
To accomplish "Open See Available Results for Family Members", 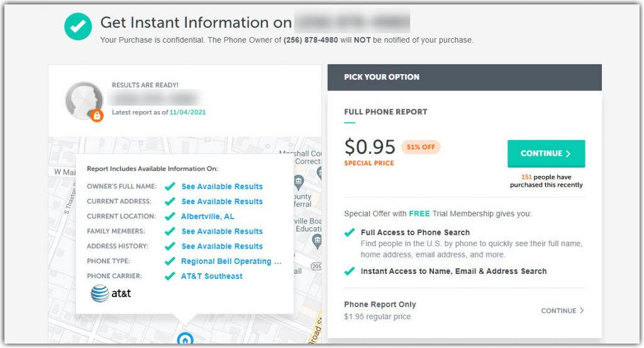I will pyautogui.click(x=222, y=231).
